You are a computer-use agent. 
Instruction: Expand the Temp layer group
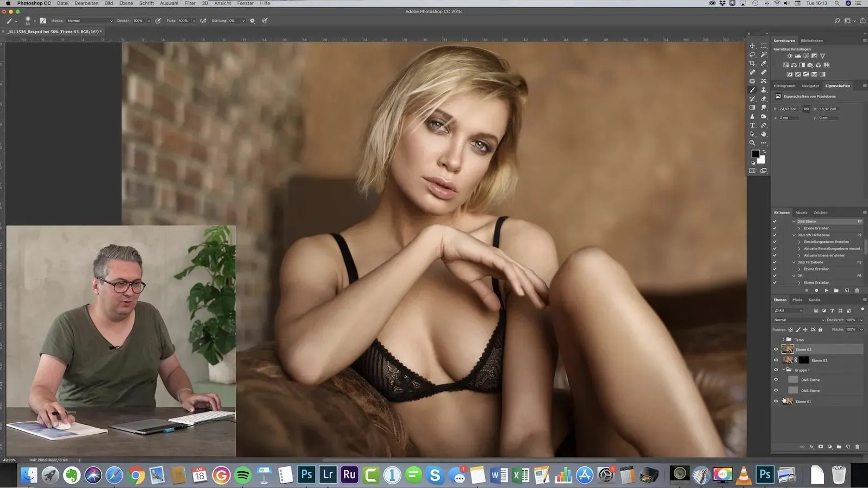(783, 340)
